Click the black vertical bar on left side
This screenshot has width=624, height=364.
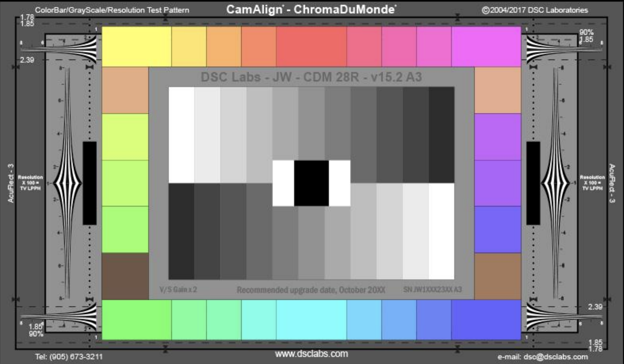(x=89, y=183)
